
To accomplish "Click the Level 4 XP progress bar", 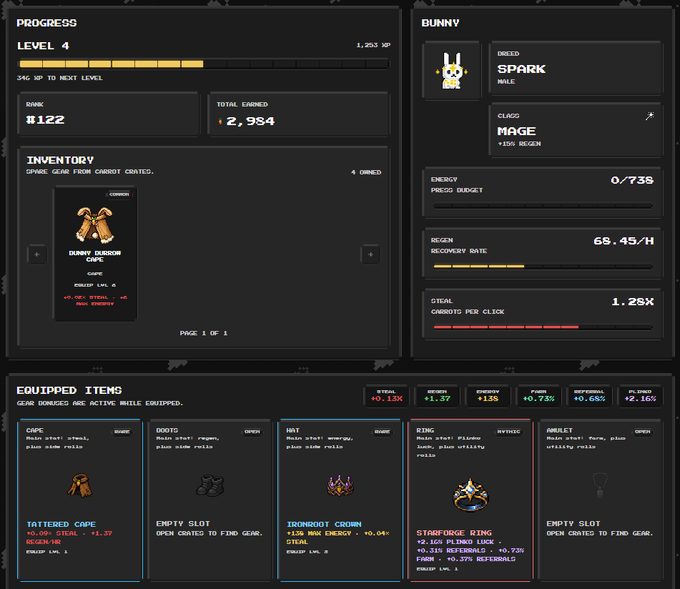I will coord(203,64).
